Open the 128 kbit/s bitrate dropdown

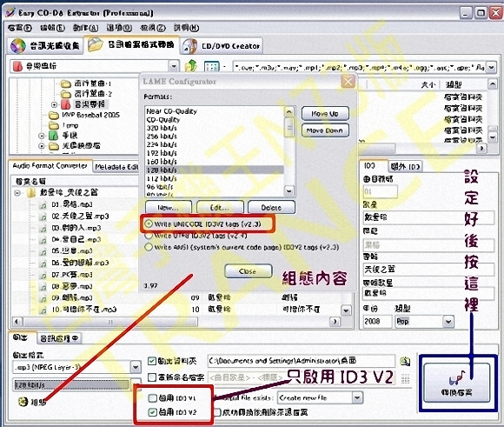[136, 384]
